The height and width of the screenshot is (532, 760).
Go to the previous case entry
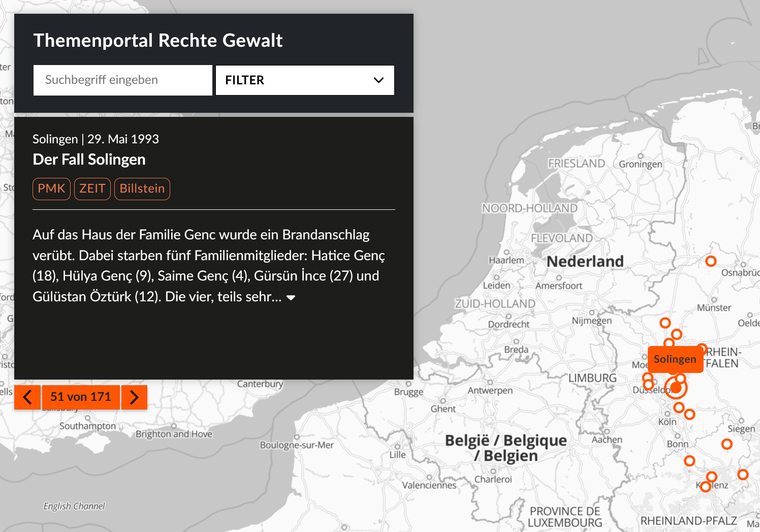pos(27,397)
